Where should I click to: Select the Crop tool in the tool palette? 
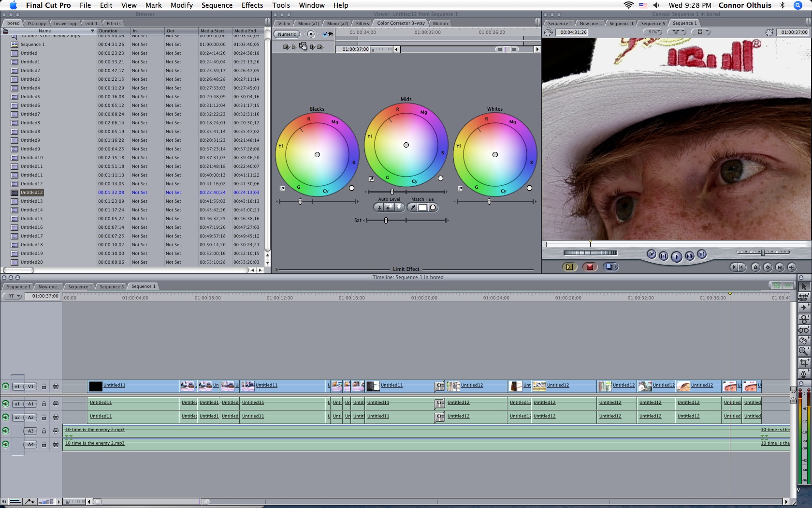(x=804, y=362)
